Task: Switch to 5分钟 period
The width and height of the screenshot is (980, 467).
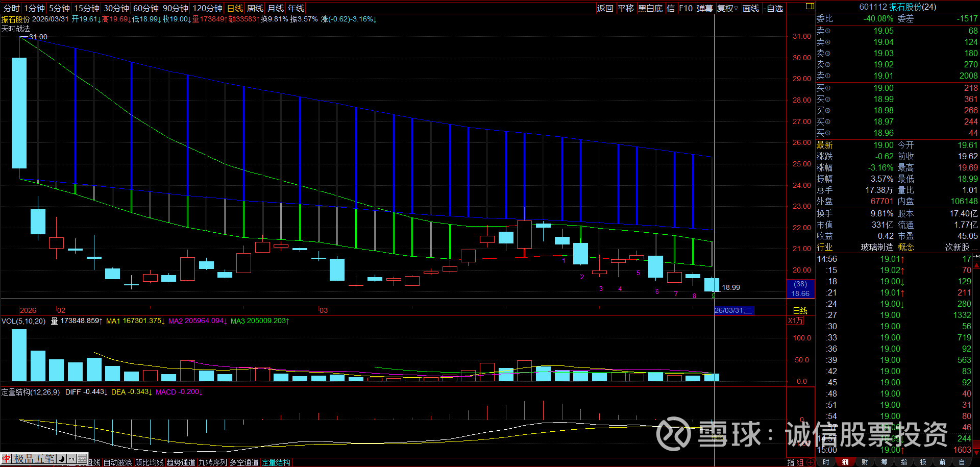Action: (59, 8)
